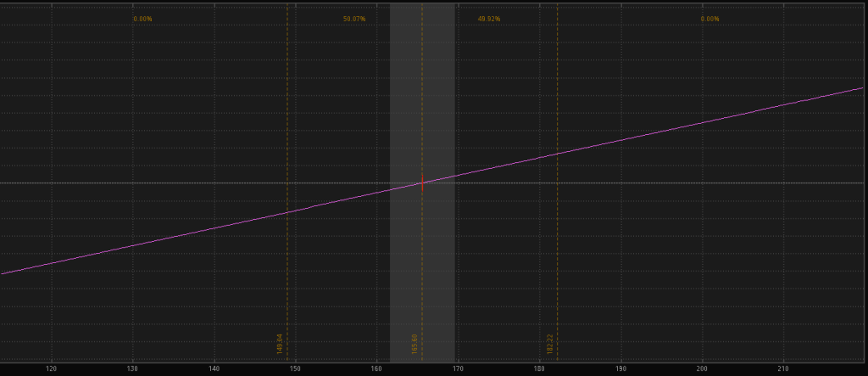Click the 200 value on the price axis

coord(702,369)
